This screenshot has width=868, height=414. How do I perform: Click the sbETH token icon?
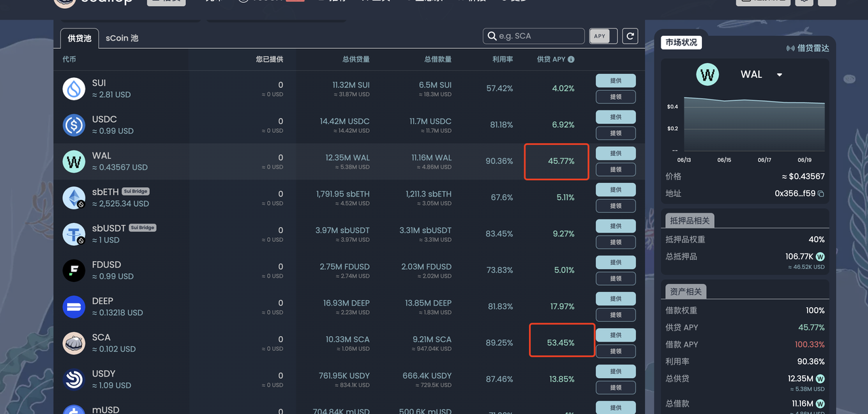(74, 198)
